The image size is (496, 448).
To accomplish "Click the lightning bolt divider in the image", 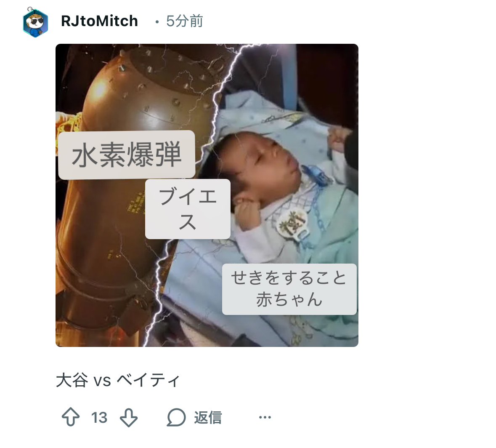I will click(x=202, y=190).
